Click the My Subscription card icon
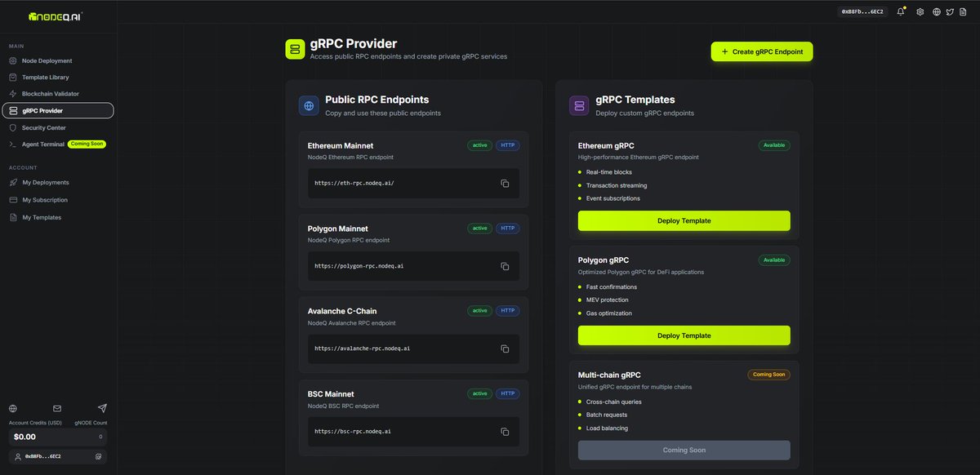Viewport: 980px width, 475px height. 13,200
